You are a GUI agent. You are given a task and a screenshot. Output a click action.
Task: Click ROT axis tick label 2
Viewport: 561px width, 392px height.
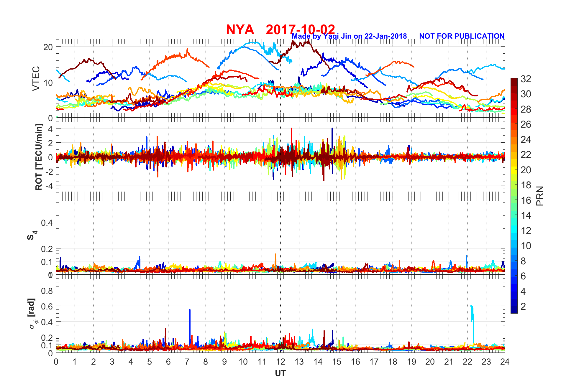(50, 143)
